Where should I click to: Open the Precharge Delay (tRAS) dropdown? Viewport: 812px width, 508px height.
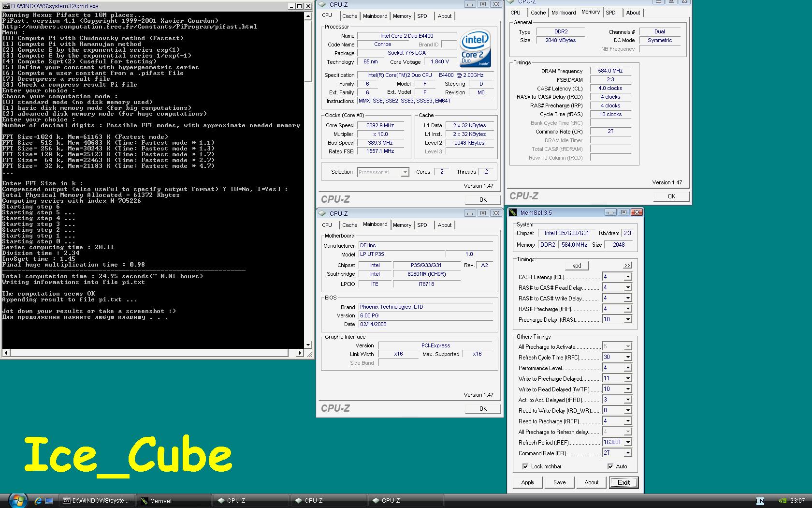(628, 320)
